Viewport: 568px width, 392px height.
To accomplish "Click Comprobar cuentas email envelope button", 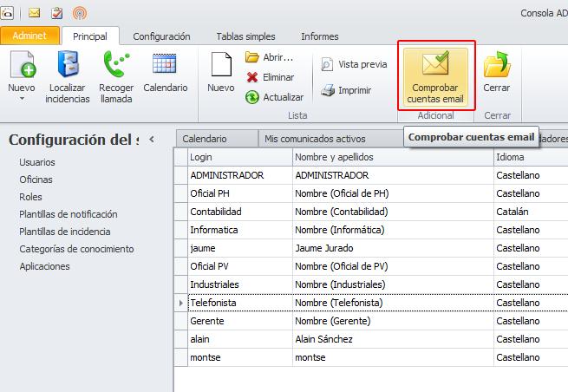I will pyautogui.click(x=435, y=78).
